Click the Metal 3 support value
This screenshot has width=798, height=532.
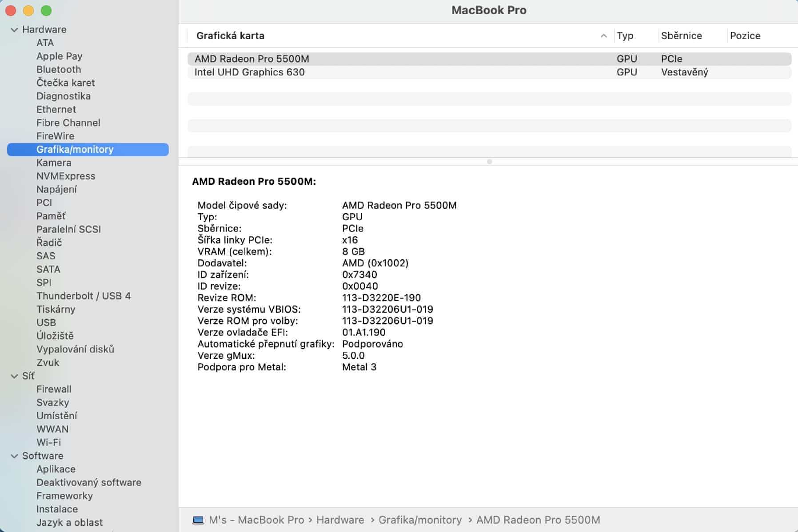pyautogui.click(x=359, y=367)
